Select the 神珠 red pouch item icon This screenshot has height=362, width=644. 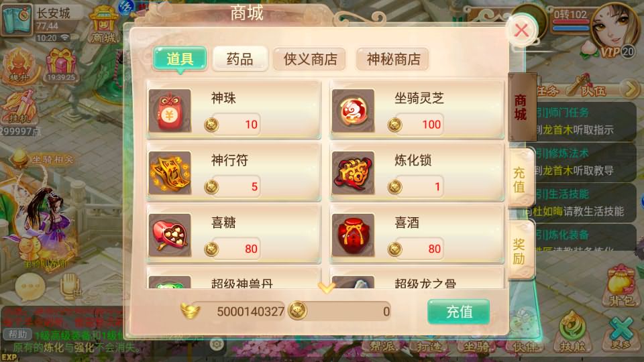[170, 111]
